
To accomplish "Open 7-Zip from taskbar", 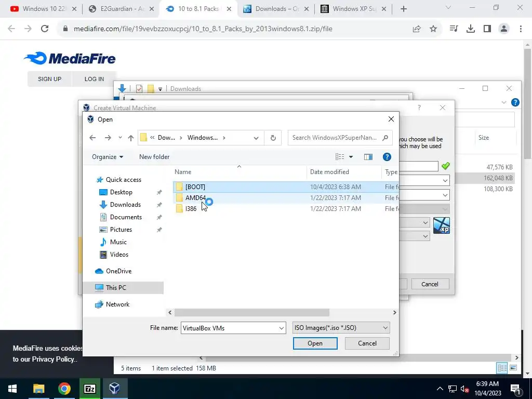I will 89,389.
